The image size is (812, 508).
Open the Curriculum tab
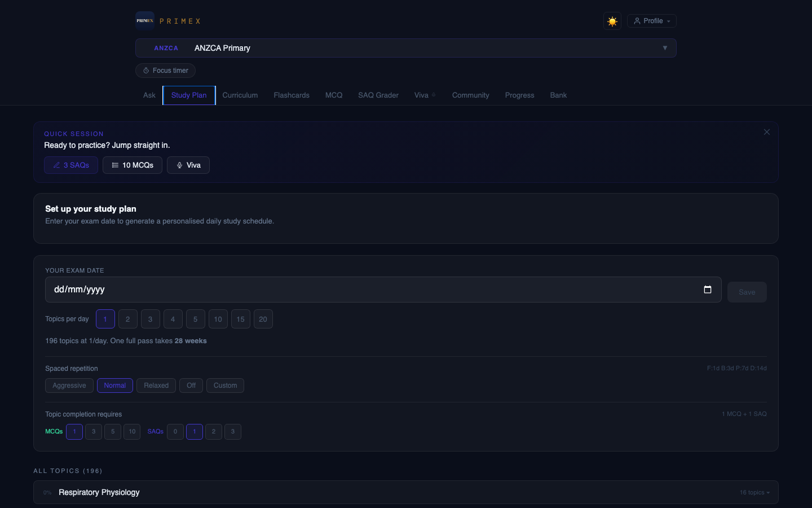[240, 95]
